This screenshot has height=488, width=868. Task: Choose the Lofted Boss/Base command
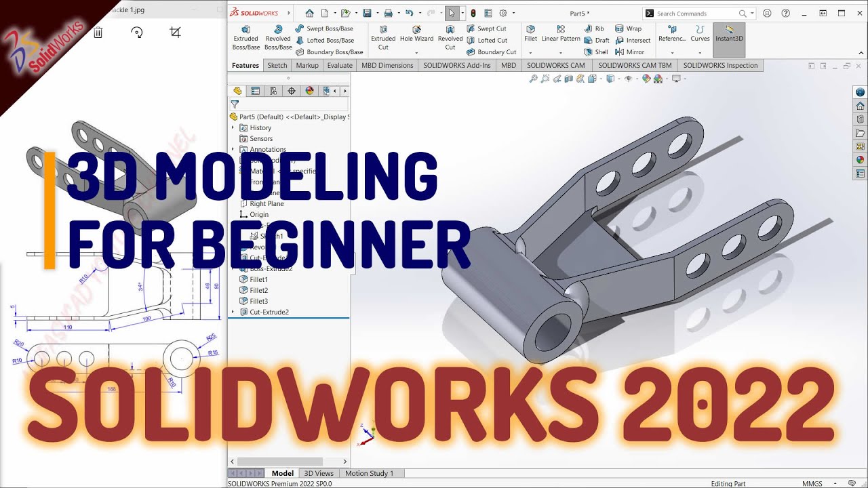[x=325, y=40]
